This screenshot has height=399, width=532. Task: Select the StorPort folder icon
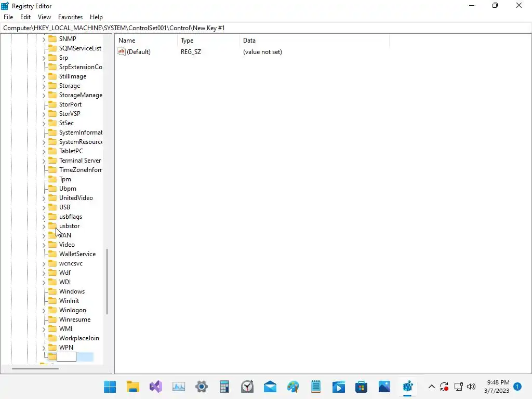pos(52,104)
